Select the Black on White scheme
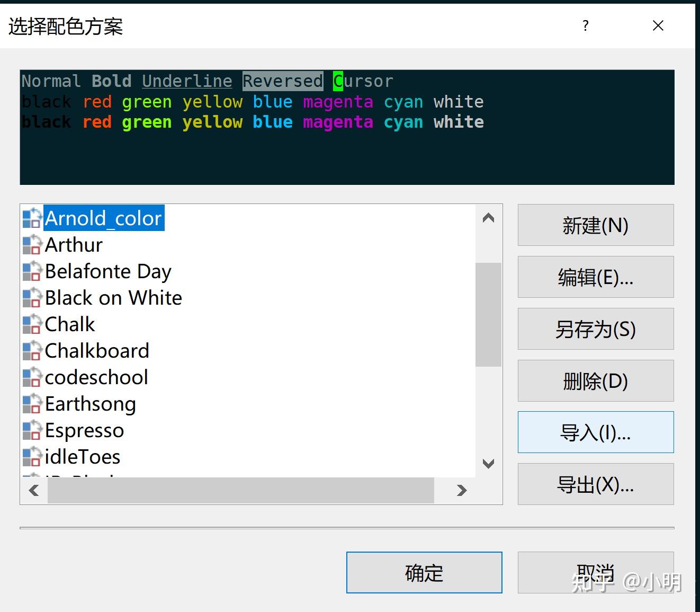This screenshot has height=612, width=700. click(113, 297)
